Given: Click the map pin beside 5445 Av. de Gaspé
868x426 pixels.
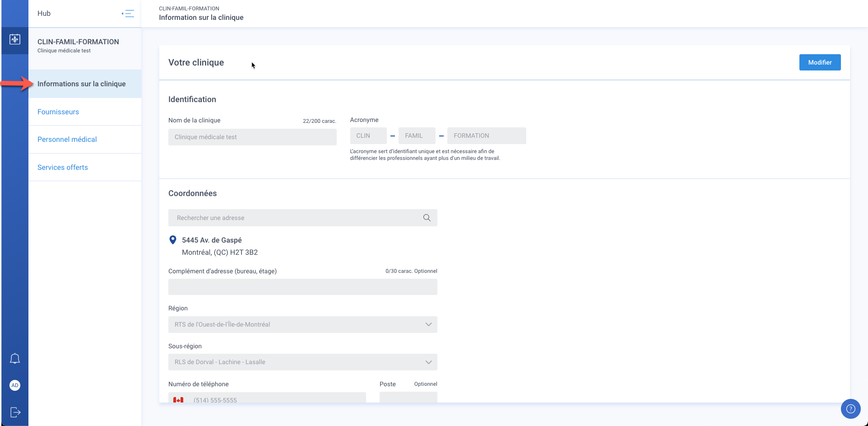Looking at the screenshot, I should click(x=172, y=240).
